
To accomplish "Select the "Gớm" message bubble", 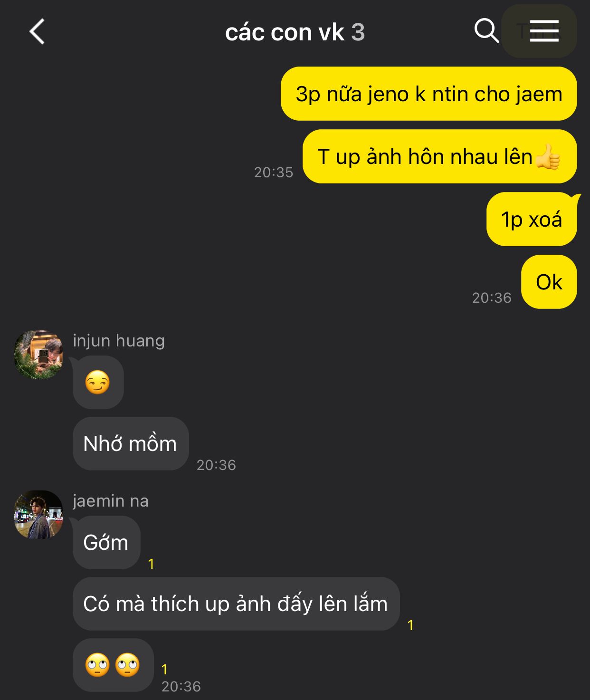I will [106, 542].
